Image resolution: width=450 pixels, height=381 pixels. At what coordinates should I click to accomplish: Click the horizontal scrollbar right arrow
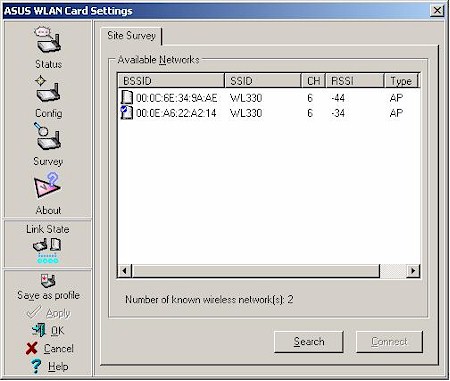413,271
